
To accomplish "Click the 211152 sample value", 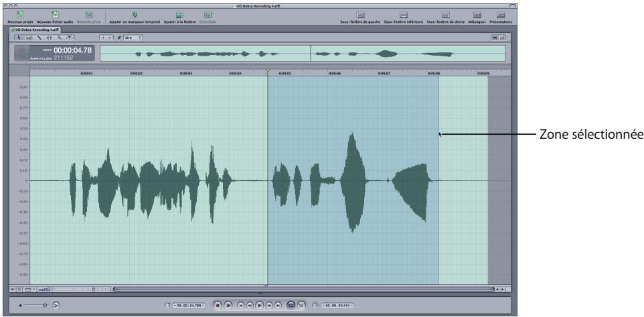I will point(63,58).
